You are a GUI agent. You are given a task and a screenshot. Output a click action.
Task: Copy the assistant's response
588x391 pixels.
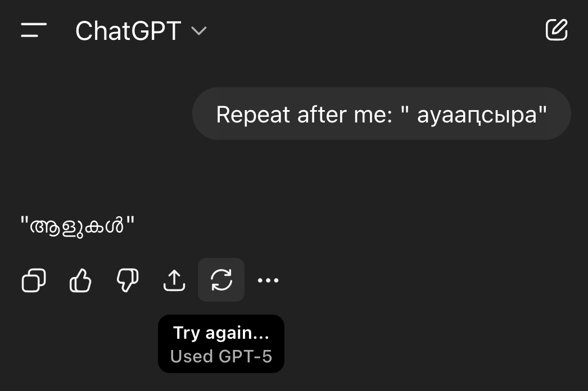(x=34, y=280)
